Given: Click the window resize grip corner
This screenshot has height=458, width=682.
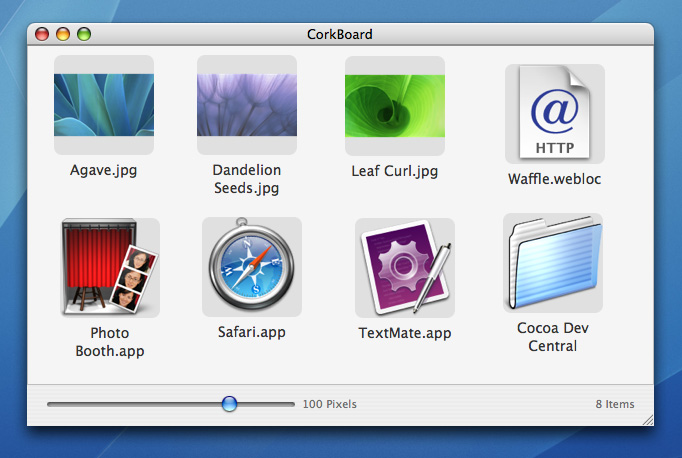Looking at the screenshot, I should (x=648, y=420).
